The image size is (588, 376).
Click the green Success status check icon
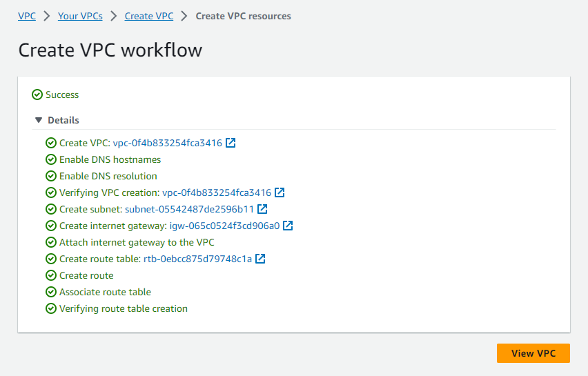pos(37,95)
